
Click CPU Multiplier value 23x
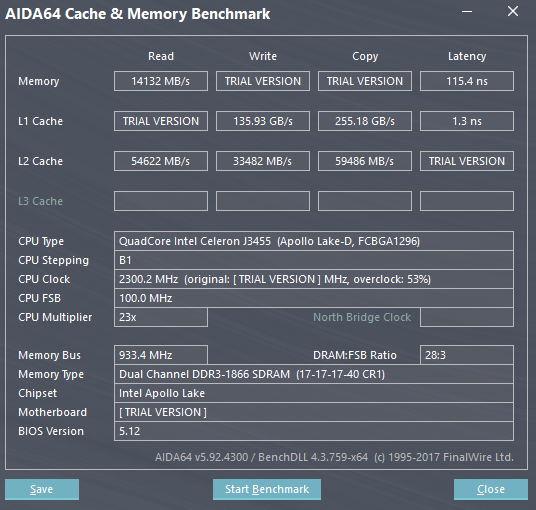[x=161, y=317]
